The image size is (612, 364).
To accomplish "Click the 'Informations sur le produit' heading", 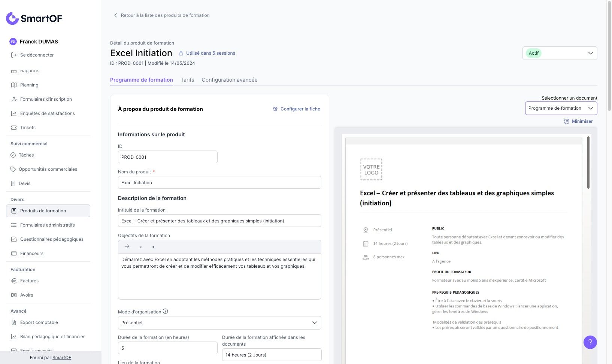I will [x=151, y=134].
